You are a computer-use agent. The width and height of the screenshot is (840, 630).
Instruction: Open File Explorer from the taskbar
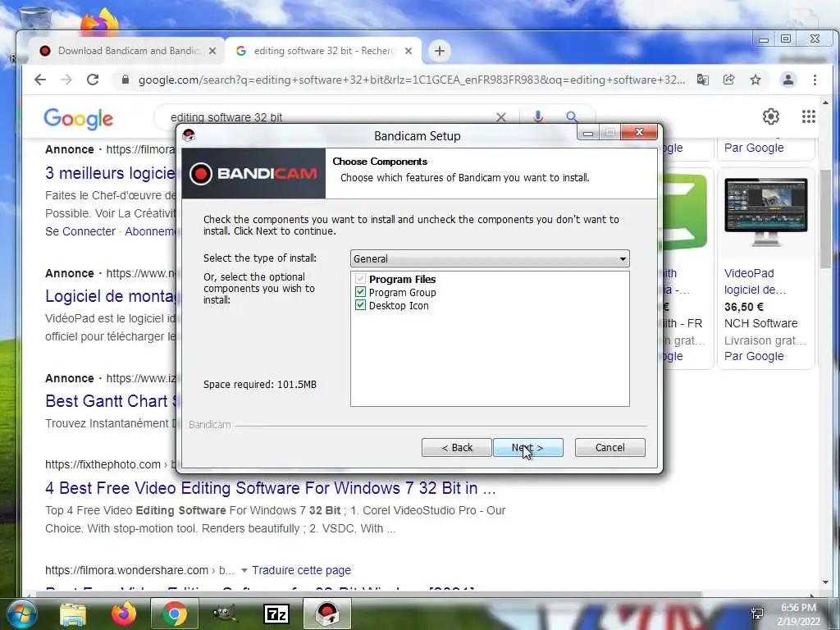click(73, 614)
